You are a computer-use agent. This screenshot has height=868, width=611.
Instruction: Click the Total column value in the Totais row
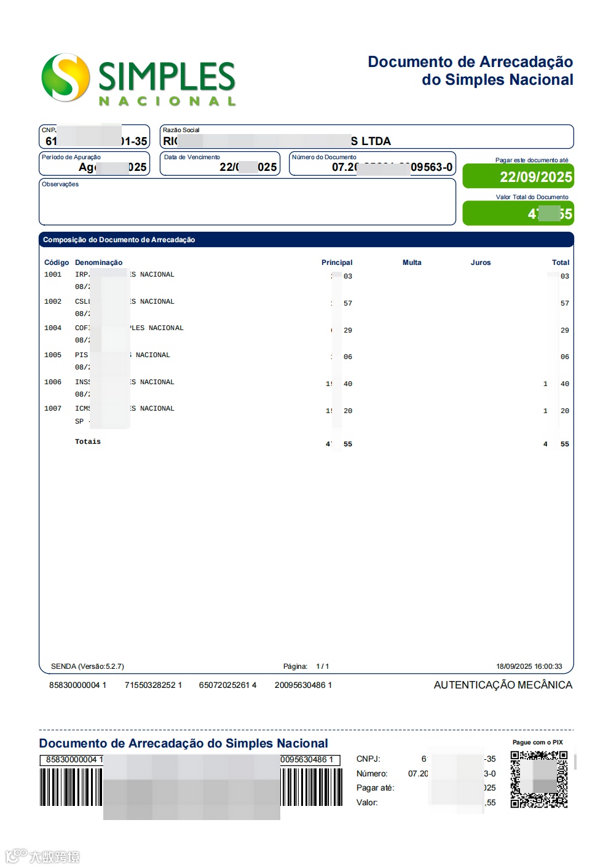[x=556, y=444]
